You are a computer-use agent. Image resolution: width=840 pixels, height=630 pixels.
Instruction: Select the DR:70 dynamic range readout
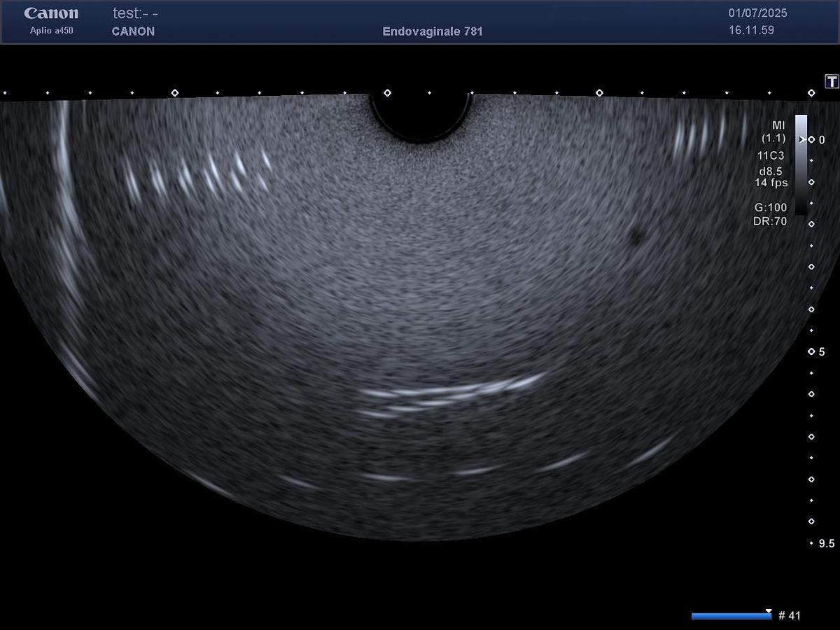coord(770,221)
